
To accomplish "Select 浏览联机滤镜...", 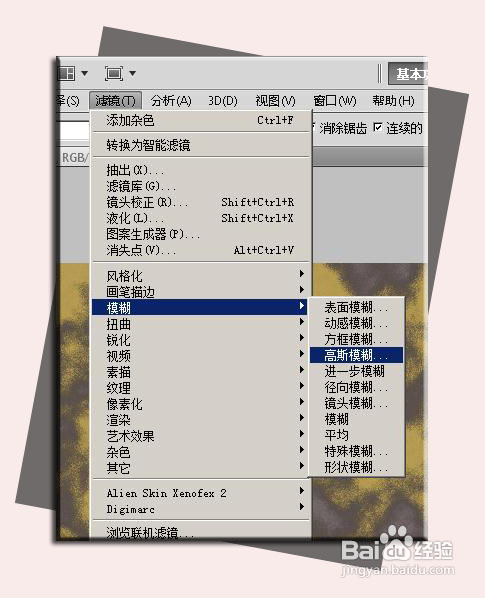I will [x=201, y=532].
